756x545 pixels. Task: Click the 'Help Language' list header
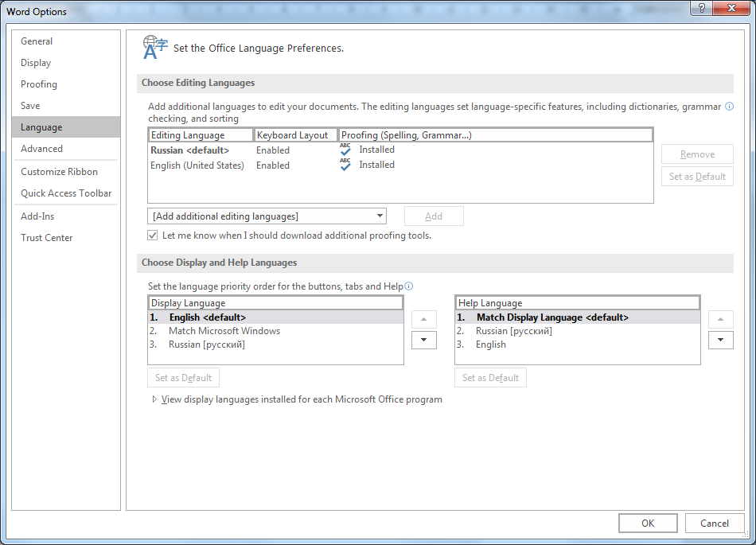578,302
